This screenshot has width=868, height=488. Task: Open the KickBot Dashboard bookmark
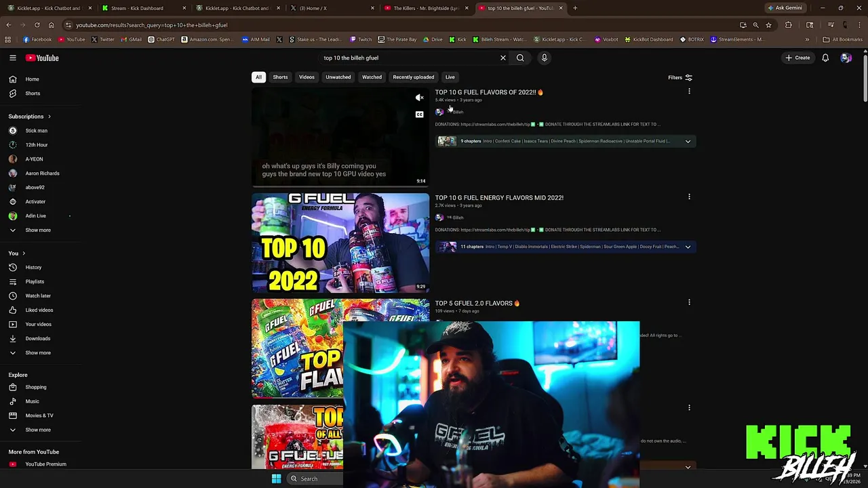(x=648, y=39)
